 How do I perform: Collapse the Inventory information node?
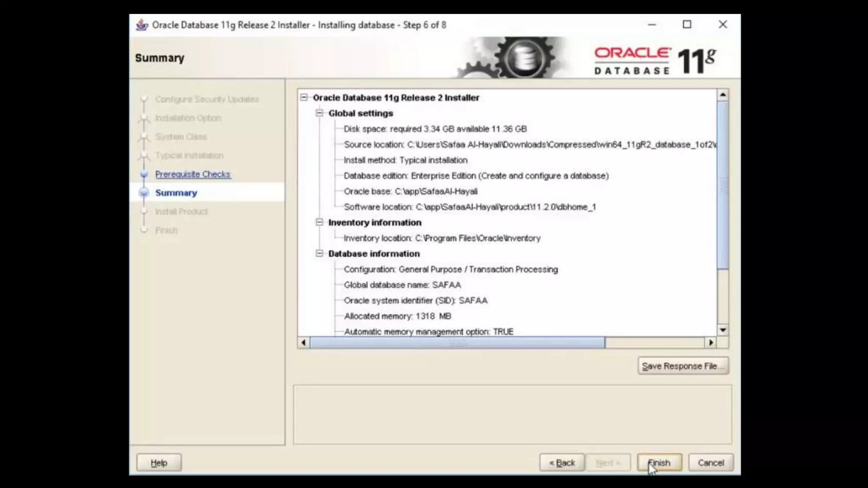(x=319, y=222)
